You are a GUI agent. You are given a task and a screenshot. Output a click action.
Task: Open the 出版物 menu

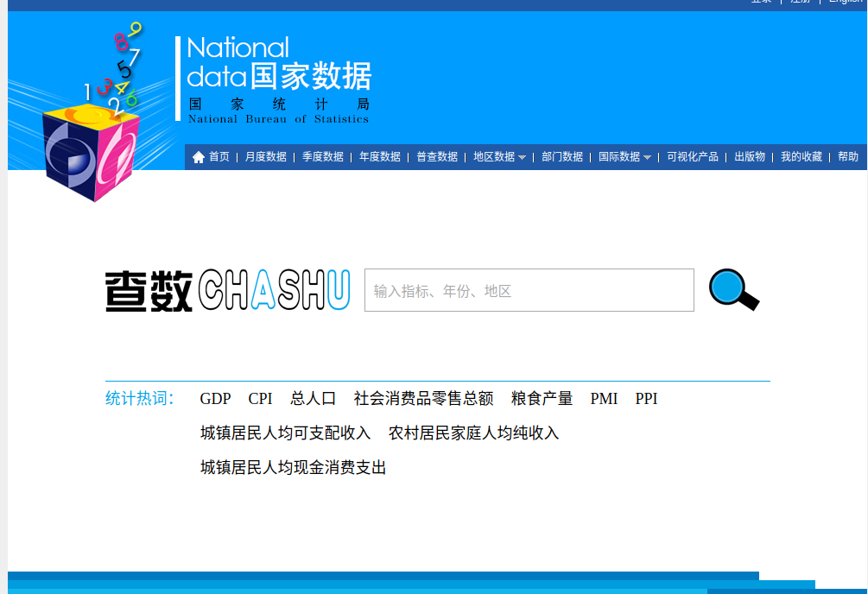click(750, 156)
